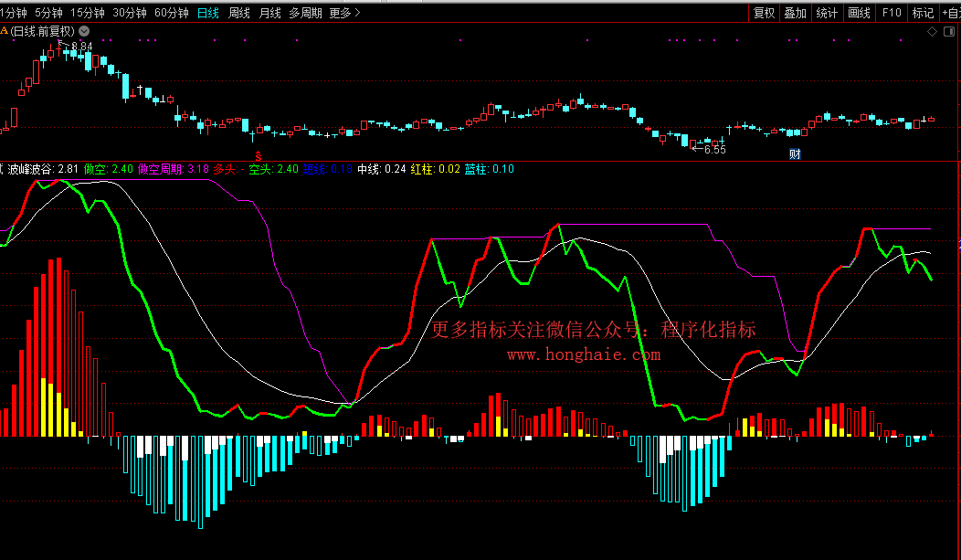Open the 画线 drawing tools
The height and width of the screenshot is (560, 961).
tap(859, 13)
